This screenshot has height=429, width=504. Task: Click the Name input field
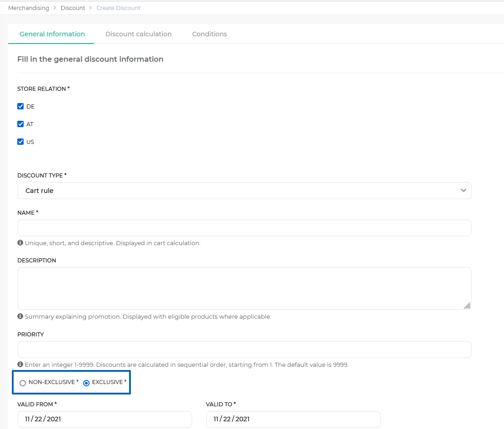245,228
